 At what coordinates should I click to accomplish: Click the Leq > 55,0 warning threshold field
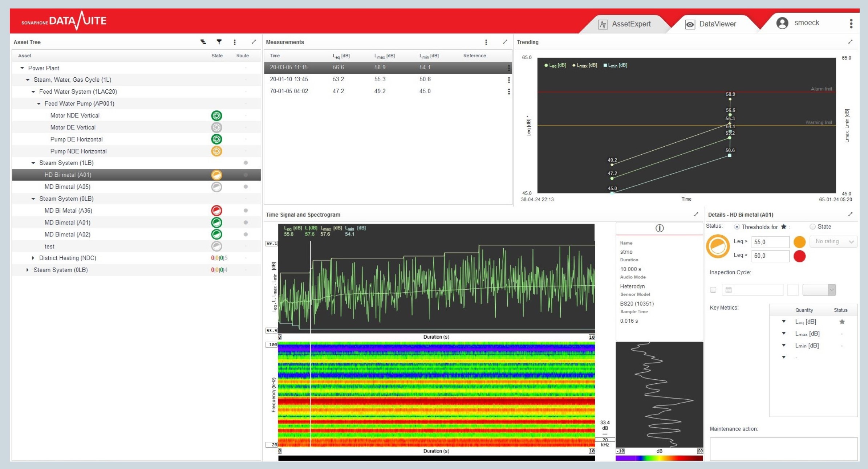[x=770, y=242]
